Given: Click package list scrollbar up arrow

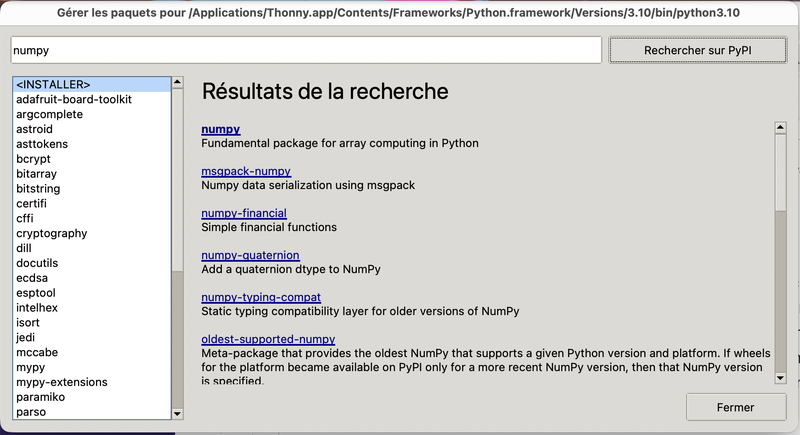Looking at the screenshot, I should pyautogui.click(x=178, y=82).
